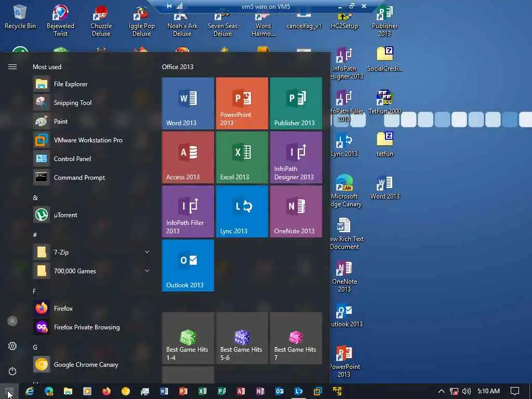Open Outlook from the taskbar

pyautogui.click(x=279, y=391)
